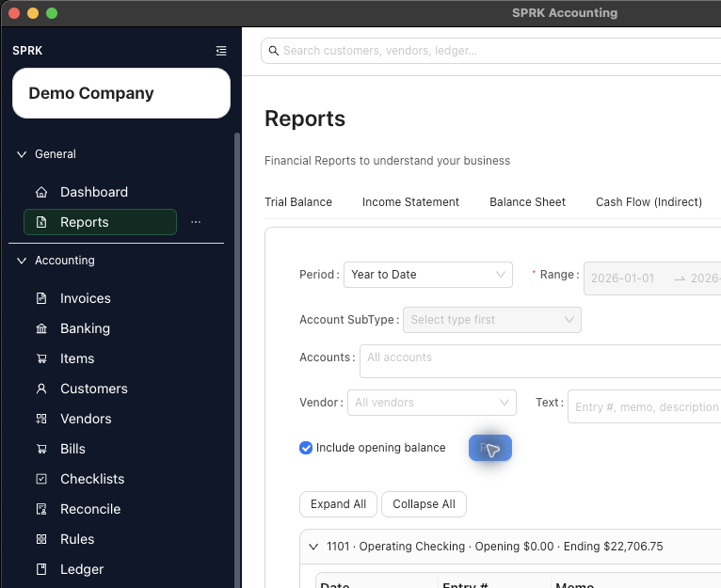The image size is (721, 588).
Task: Click the Reports page heading
Action: pyautogui.click(x=305, y=119)
